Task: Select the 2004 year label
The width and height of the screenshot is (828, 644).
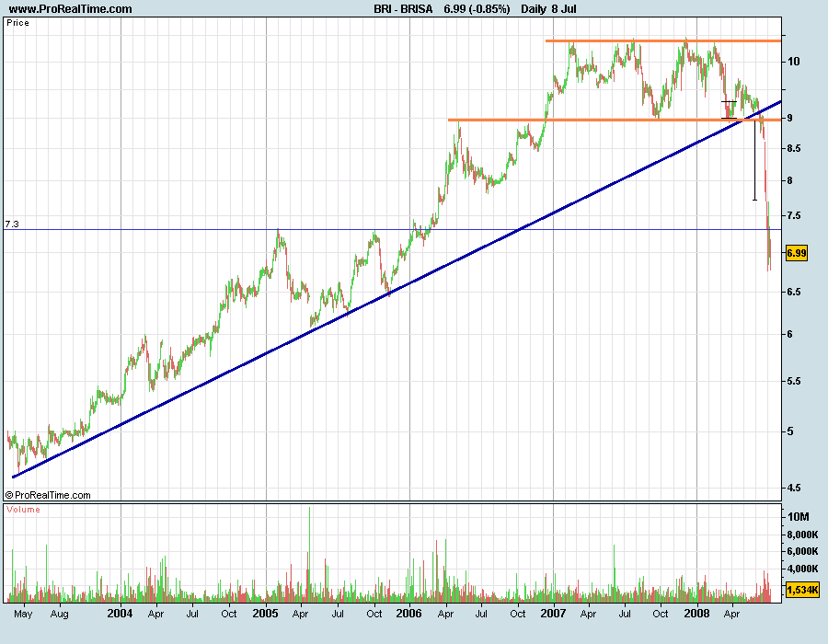Action: pos(120,614)
